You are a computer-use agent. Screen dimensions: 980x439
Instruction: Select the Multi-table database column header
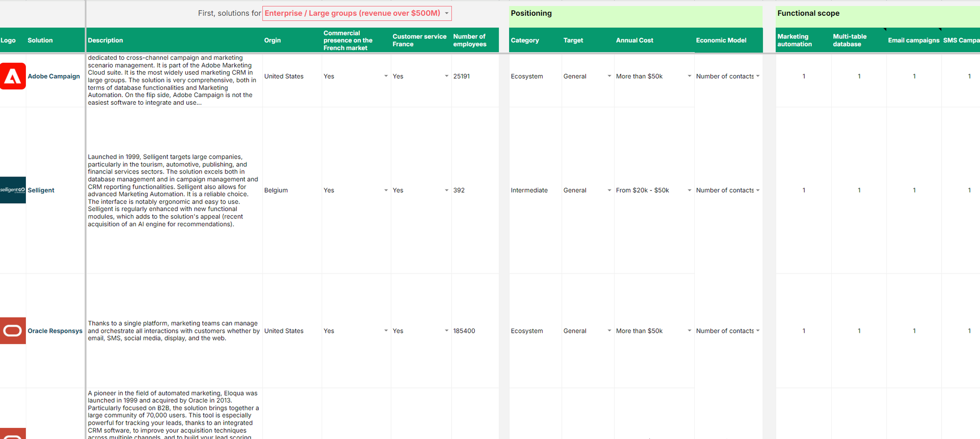[859, 40]
